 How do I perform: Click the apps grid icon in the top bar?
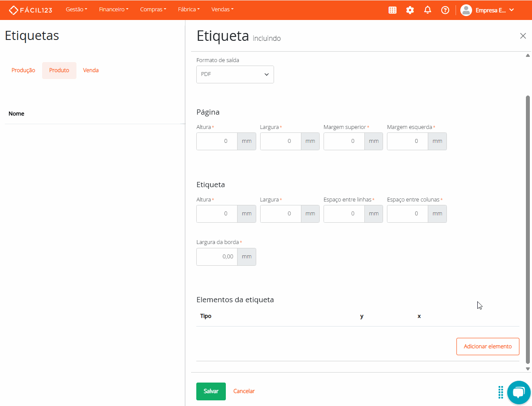[393, 10]
